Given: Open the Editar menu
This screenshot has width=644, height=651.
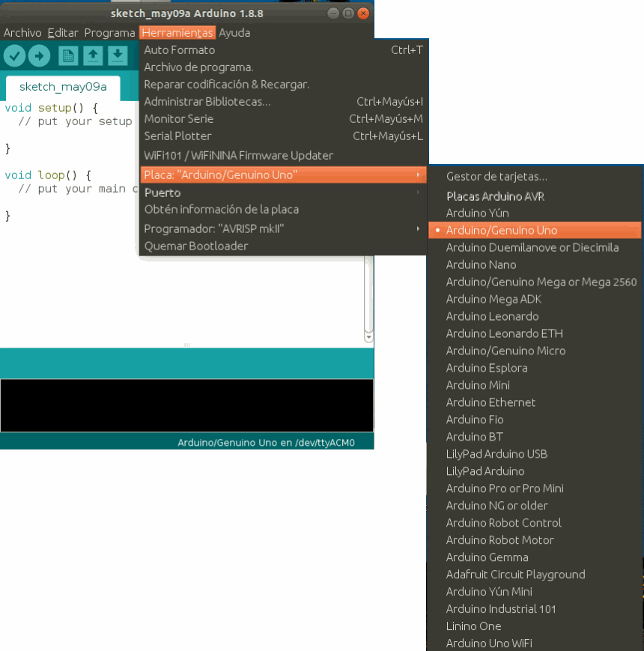Looking at the screenshot, I should click(63, 33).
